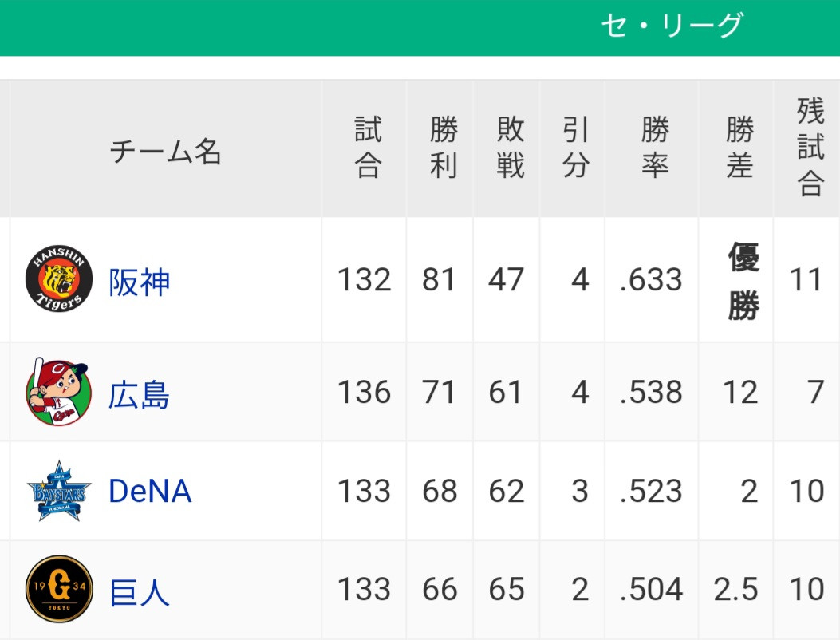Click the 勝差 column header

(739, 147)
